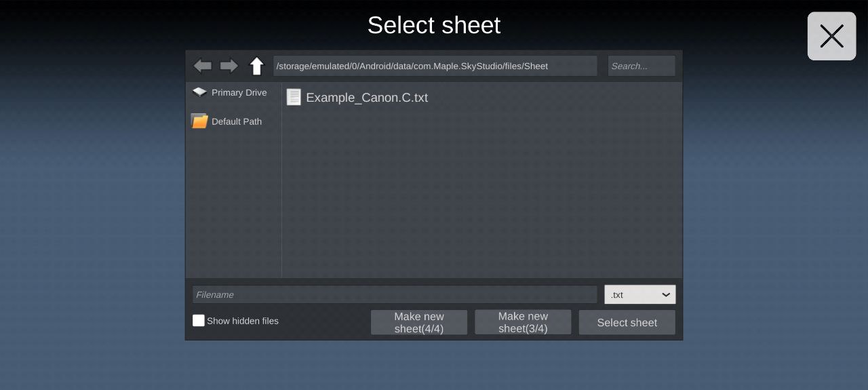This screenshot has width=868, height=390.
Task: Click the Select sheet button
Action: point(627,322)
